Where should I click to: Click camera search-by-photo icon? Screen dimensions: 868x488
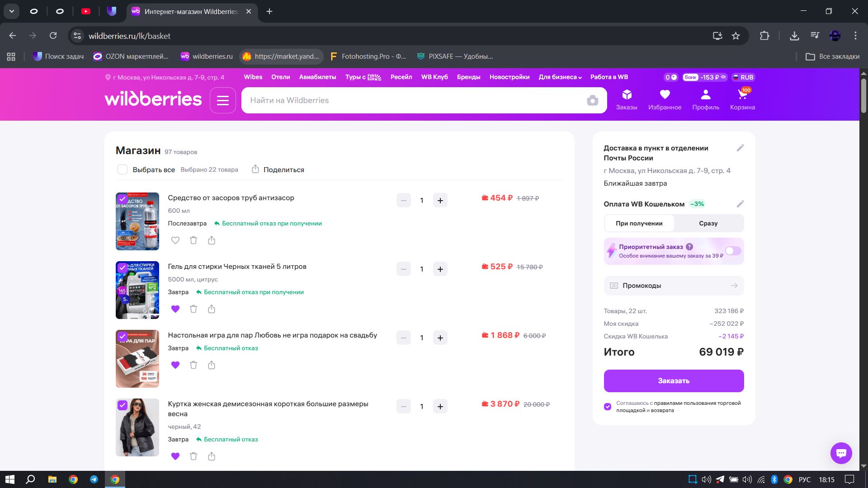pos(592,100)
